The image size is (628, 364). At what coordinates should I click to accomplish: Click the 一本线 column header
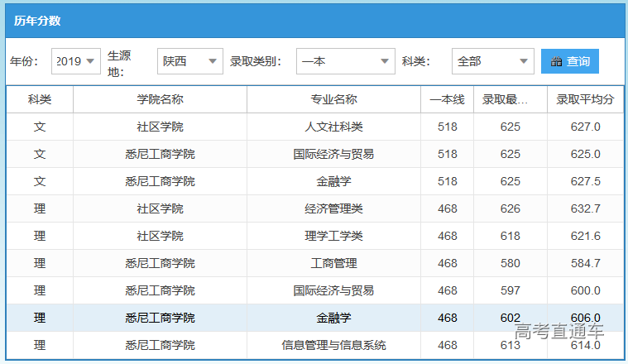tap(447, 99)
